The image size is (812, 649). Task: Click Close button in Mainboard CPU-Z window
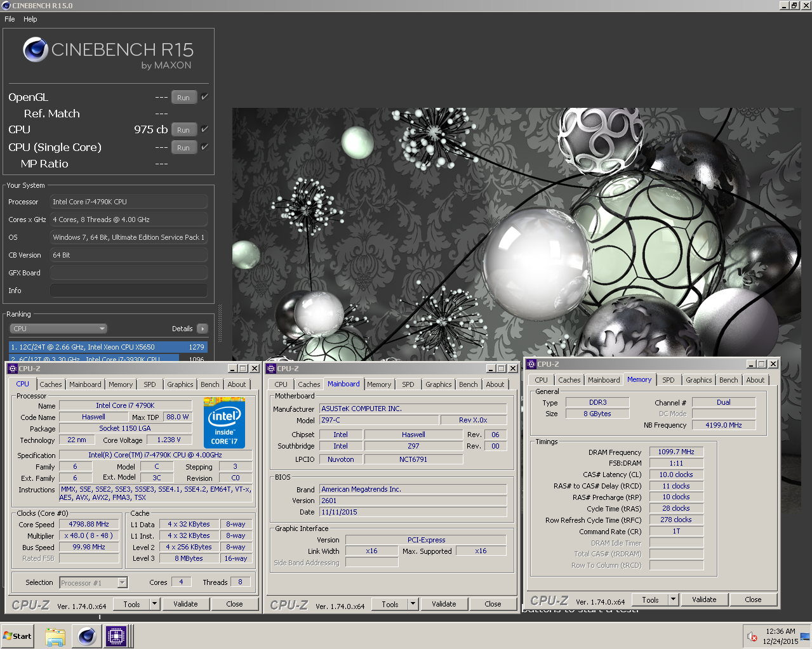493,604
